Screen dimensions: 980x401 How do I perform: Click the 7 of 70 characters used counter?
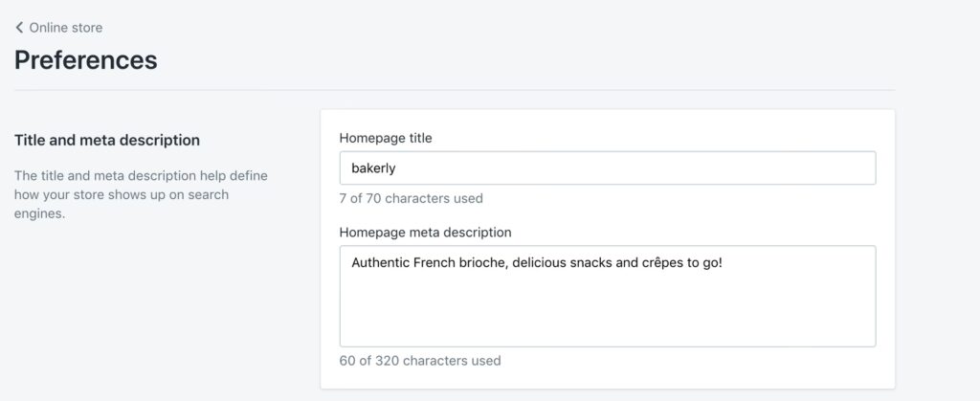click(411, 199)
